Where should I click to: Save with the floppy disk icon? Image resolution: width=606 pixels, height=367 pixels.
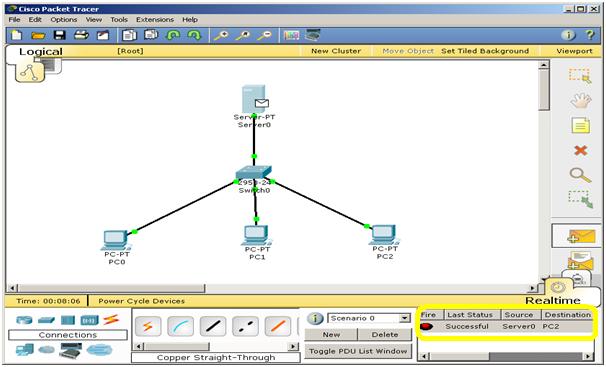[x=60, y=35]
